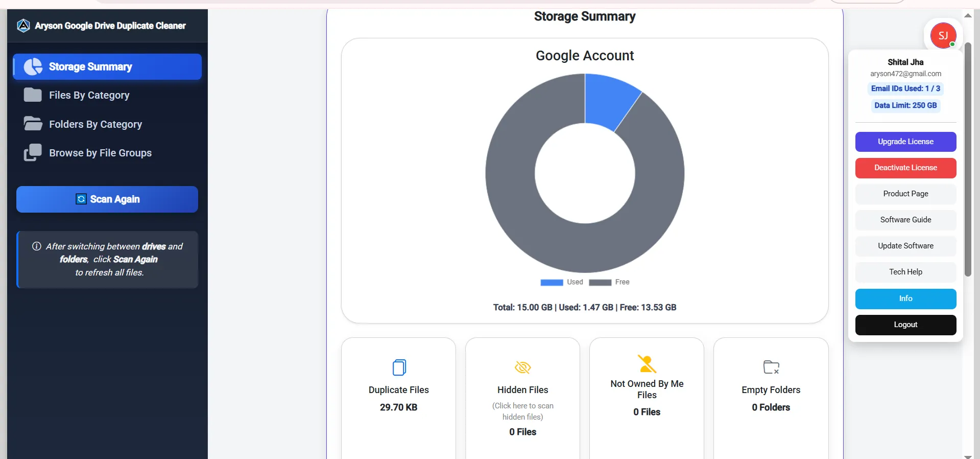980x459 pixels.
Task: Click the blue Info button
Action: [x=905, y=299]
